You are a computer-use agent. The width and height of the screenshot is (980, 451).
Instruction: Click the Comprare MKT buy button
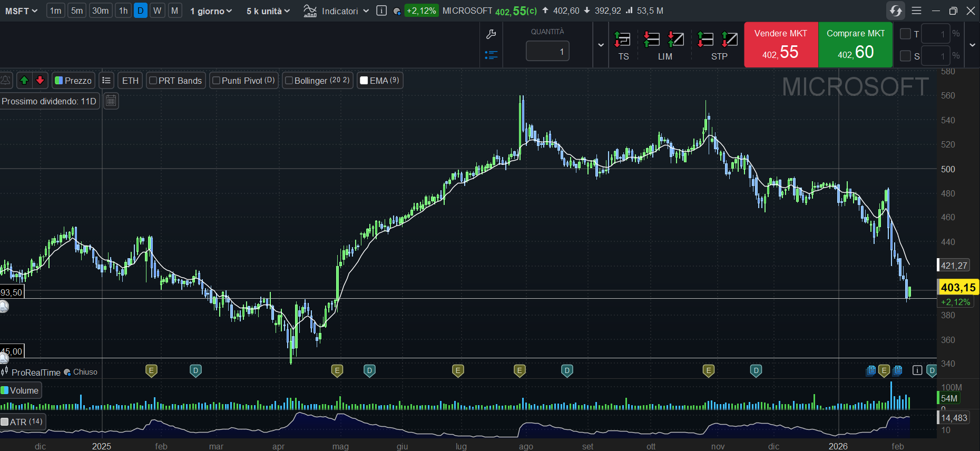pos(855,45)
